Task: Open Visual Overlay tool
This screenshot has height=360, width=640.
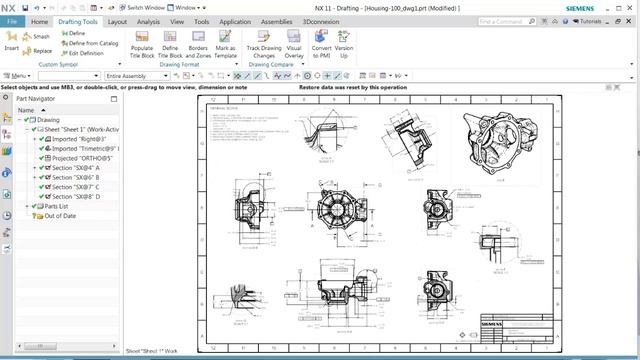Action: 294,44
